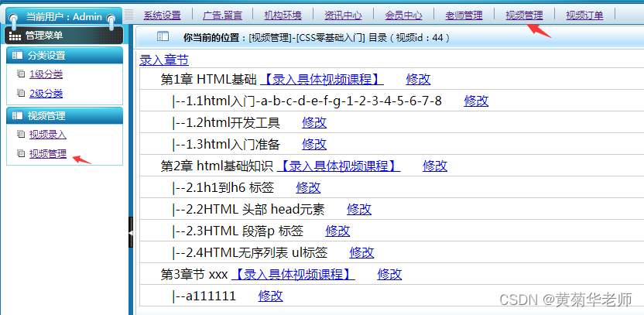This screenshot has width=644, height=315.
Task: Click the 分类设置 panel header icon
Action: pos(17,56)
